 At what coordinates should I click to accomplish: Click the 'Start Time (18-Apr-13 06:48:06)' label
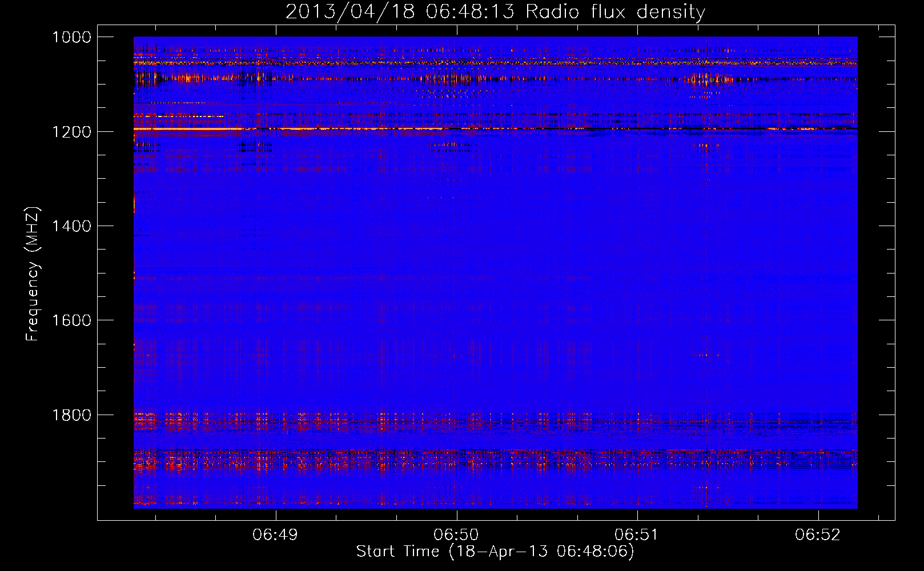click(x=495, y=552)
